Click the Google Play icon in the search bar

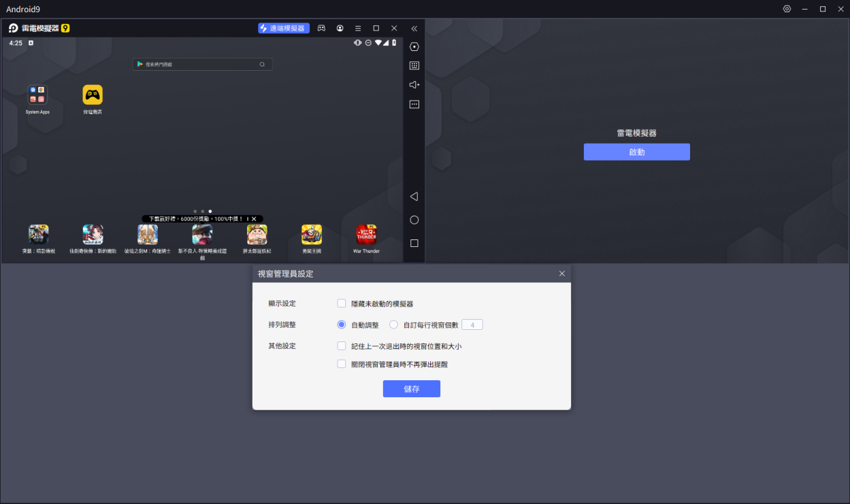click(x=140, y=65)
